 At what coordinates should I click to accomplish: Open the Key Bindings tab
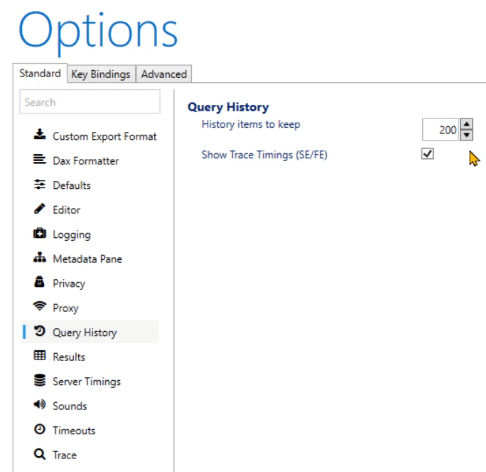(x=101, y=74)
